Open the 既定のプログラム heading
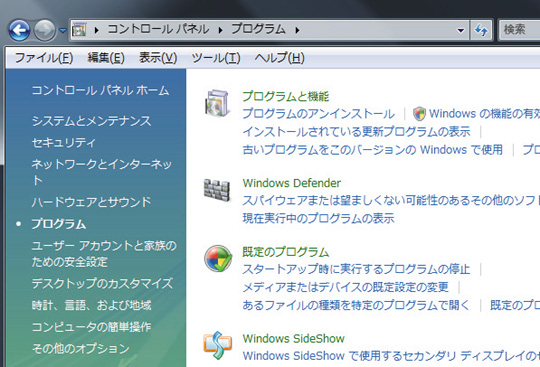Screen dimensions: 540x367 coord(285,252)
